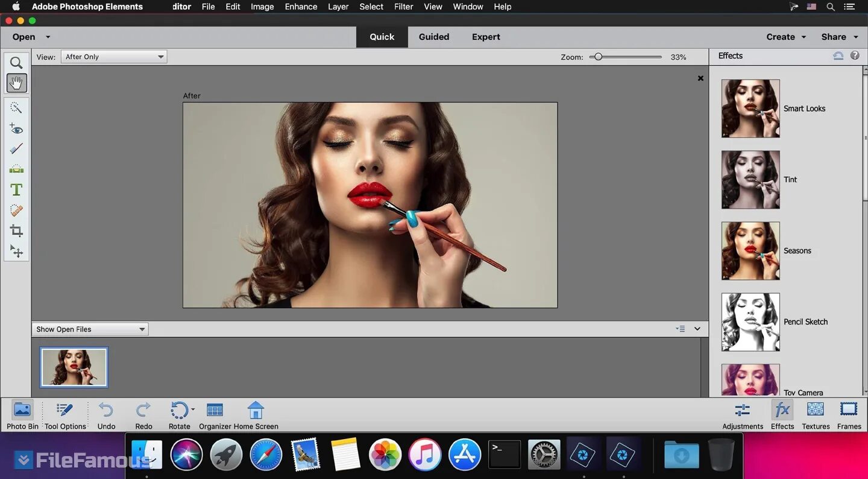Viewport: 868px width, 479px height.
Task: Rotate the photo with Rotate button
Action: click(x=179, y=415)
